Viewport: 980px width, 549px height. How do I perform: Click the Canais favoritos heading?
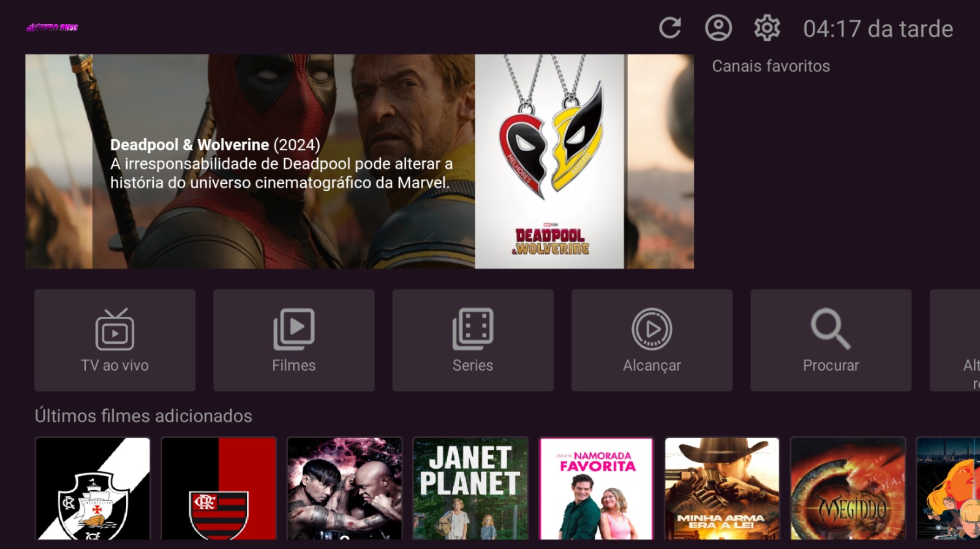click(771, 66)
